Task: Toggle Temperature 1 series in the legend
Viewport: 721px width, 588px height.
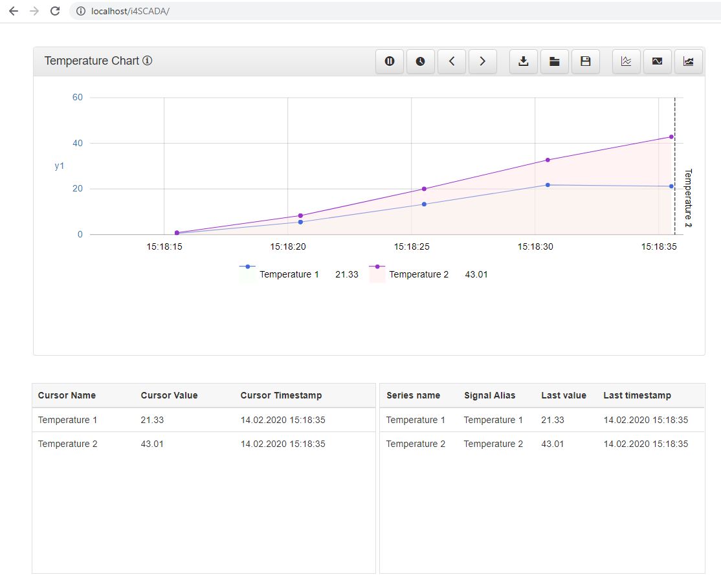Action: (x=289, y=274)
